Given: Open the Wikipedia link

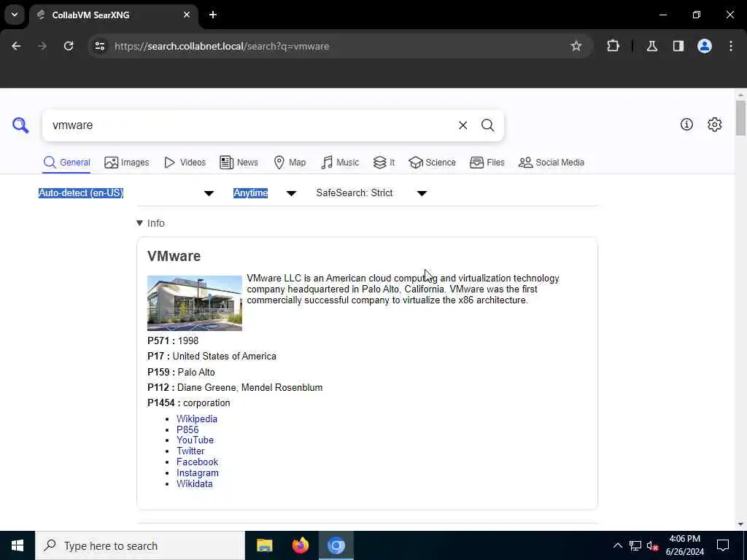Looking at the screenshot, I should (197, 419).
